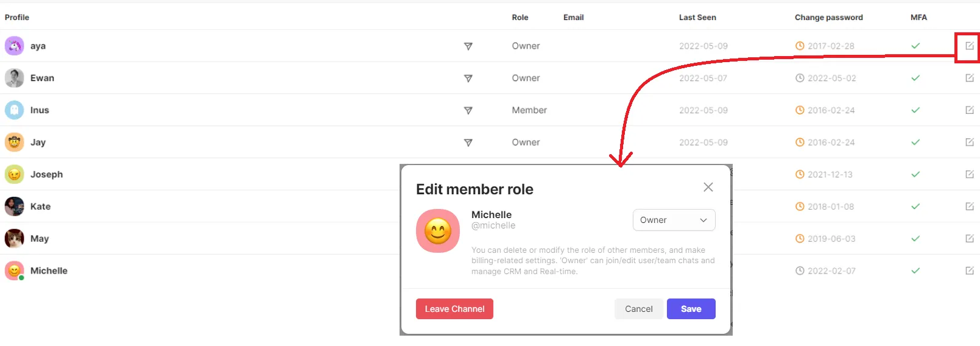Click the red Leave Channel button
The image size is (980, 346).
454,309
